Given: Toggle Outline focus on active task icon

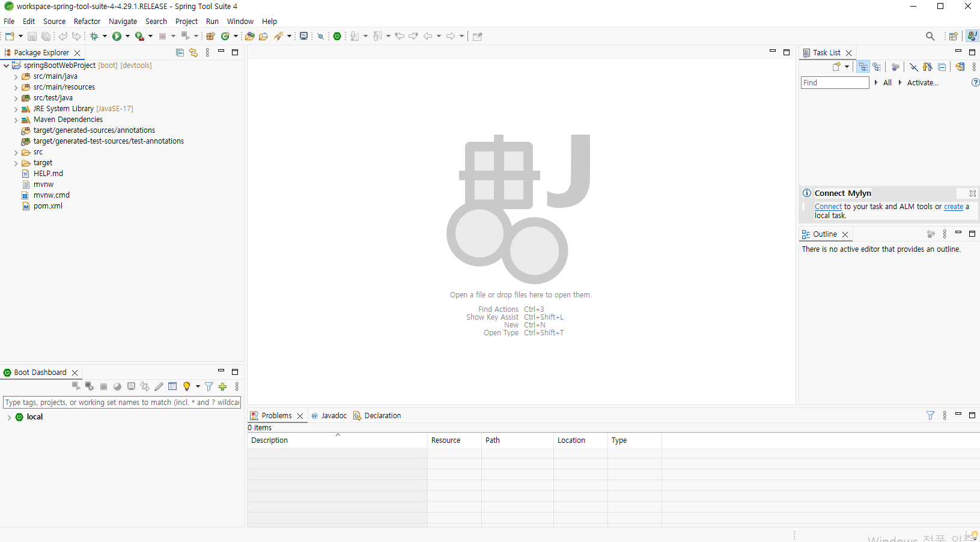Looking at the screenshot, I should click(x=931, y=234).
